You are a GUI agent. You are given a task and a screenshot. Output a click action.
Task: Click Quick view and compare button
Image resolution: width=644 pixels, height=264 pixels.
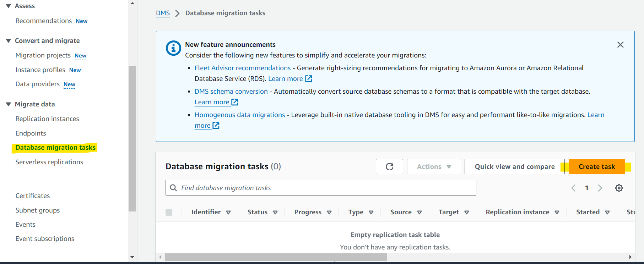(x=515, y=167)
